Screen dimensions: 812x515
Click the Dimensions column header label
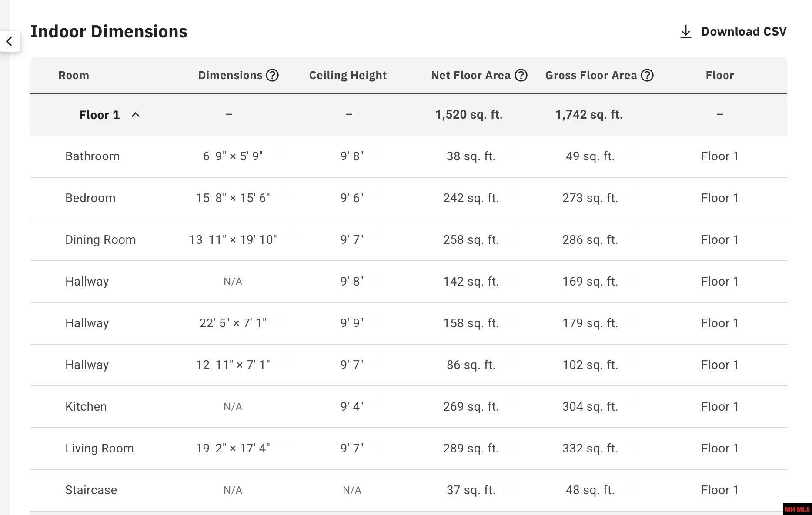pyautogui.click(x=230, y=75)
